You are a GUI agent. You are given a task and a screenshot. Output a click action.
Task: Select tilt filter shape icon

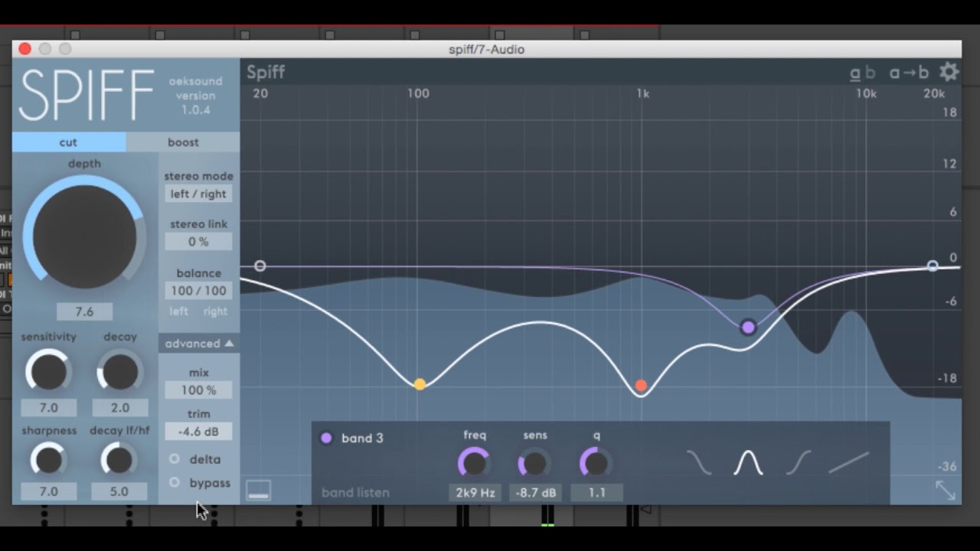click(849, 462)
